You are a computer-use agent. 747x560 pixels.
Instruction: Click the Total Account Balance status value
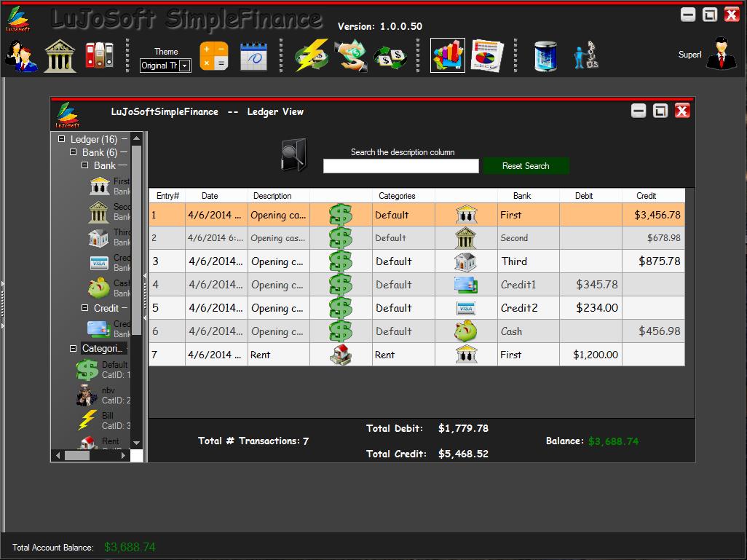(130, 547)
